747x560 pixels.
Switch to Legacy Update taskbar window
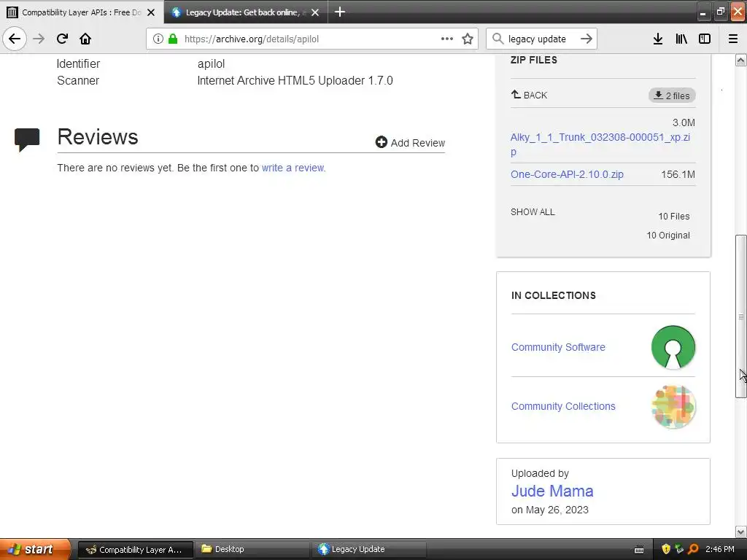point(368,549)
